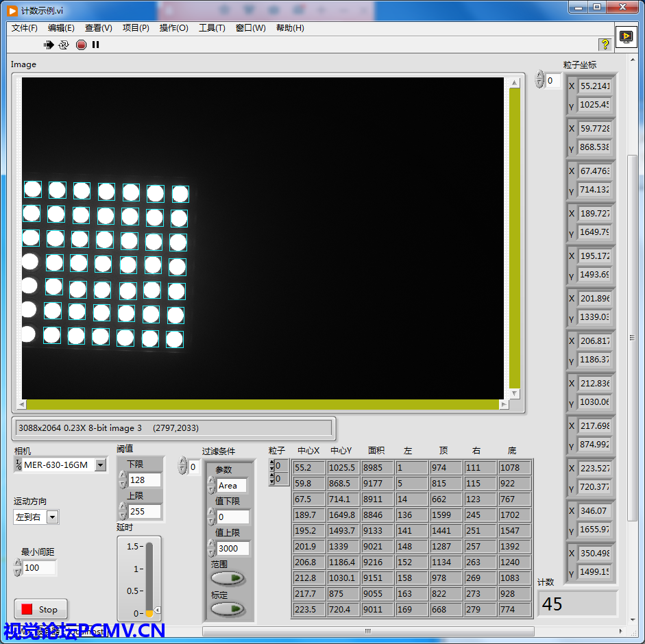Click the Run arrow in the toolbar

click(49, 45)
